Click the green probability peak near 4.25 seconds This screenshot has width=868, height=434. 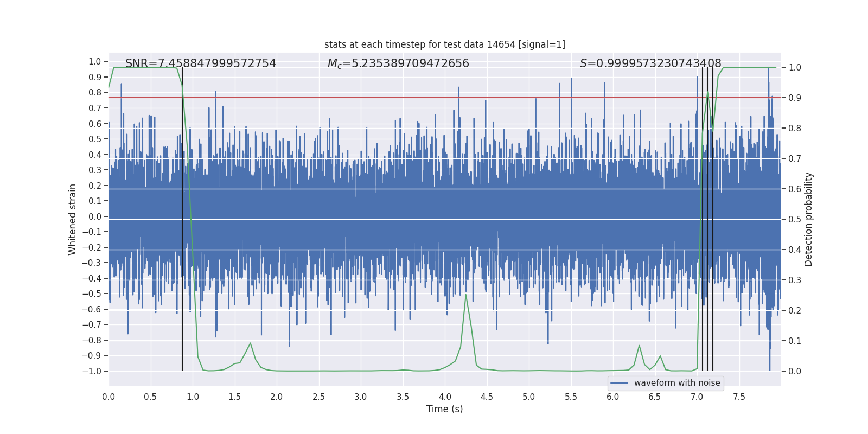[466, 295]
